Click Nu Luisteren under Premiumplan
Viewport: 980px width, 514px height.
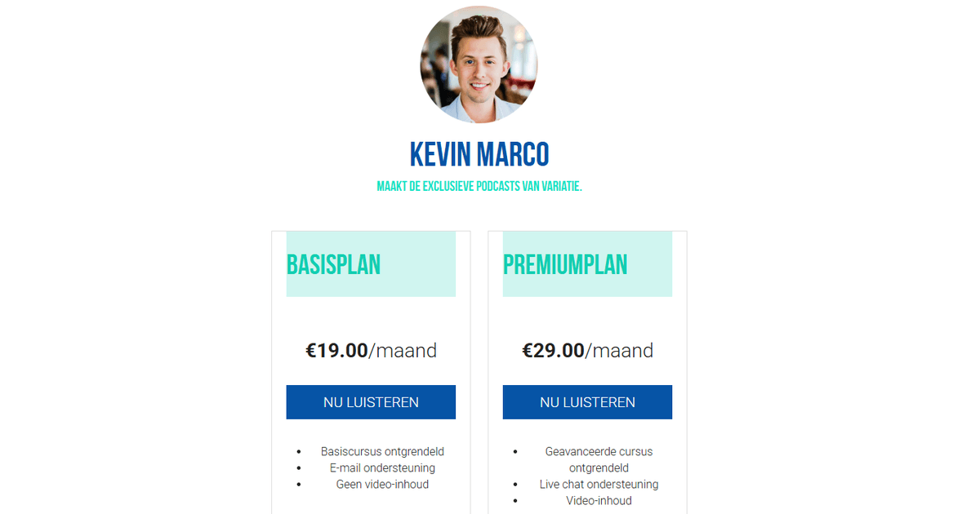click(x=587, y=402)
